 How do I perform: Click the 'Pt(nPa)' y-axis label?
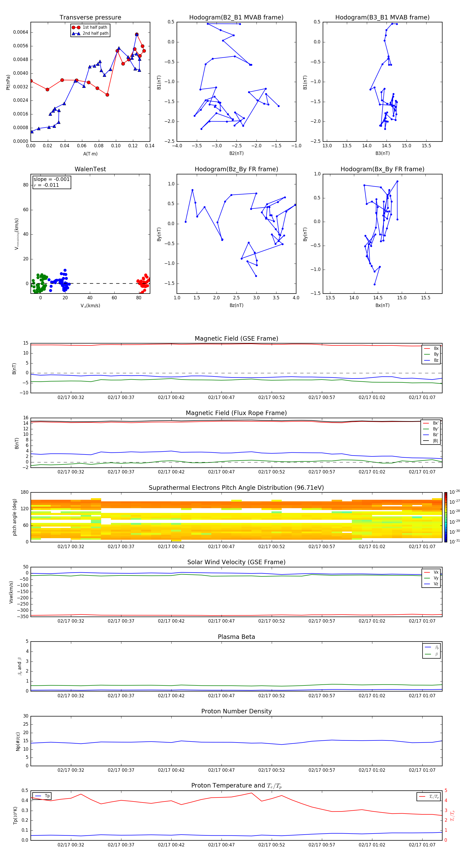(x=8, y=82)
